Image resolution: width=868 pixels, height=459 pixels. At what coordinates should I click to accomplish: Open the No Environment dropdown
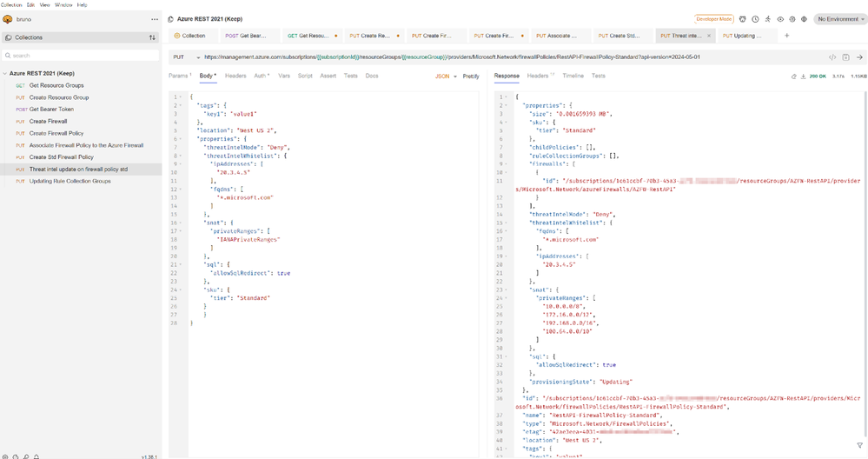tap(840, 19)
